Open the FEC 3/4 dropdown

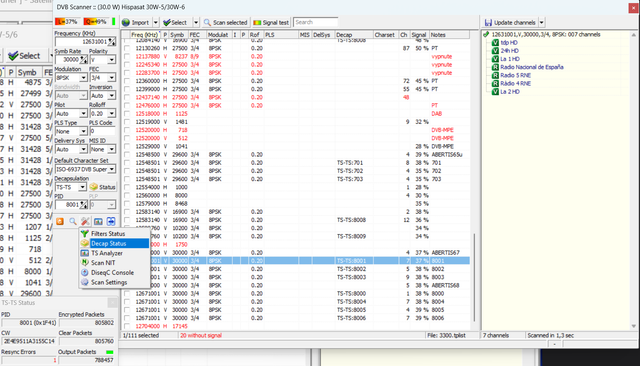[111, 78]
